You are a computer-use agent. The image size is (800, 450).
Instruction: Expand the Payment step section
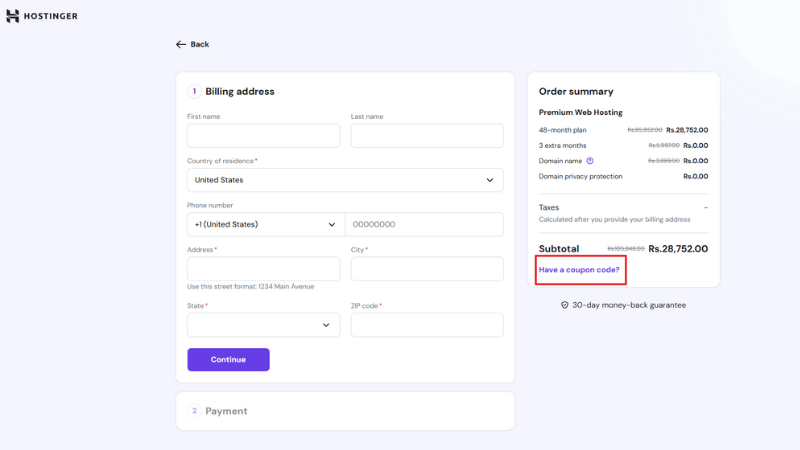pyautogui.click(x=345, y=411)
